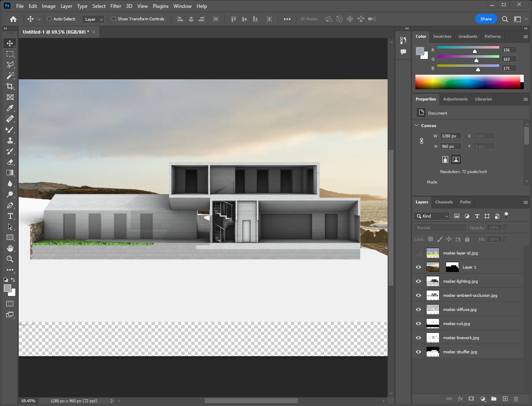Screen dimensions: 532x406
Task: Enable the Auto-Select checkbox
Action: [x=49, y=19]
